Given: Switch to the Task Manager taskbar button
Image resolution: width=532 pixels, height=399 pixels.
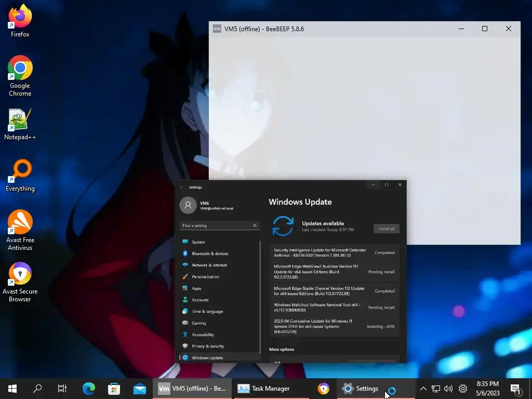Looking at the screenshot, I should click(x=271, y=389).
